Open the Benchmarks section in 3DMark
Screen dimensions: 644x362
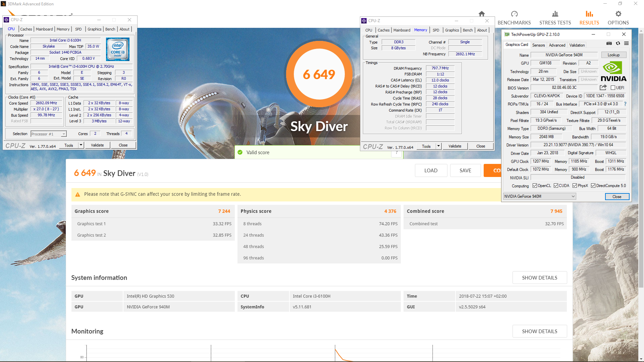tap(514, 18)
